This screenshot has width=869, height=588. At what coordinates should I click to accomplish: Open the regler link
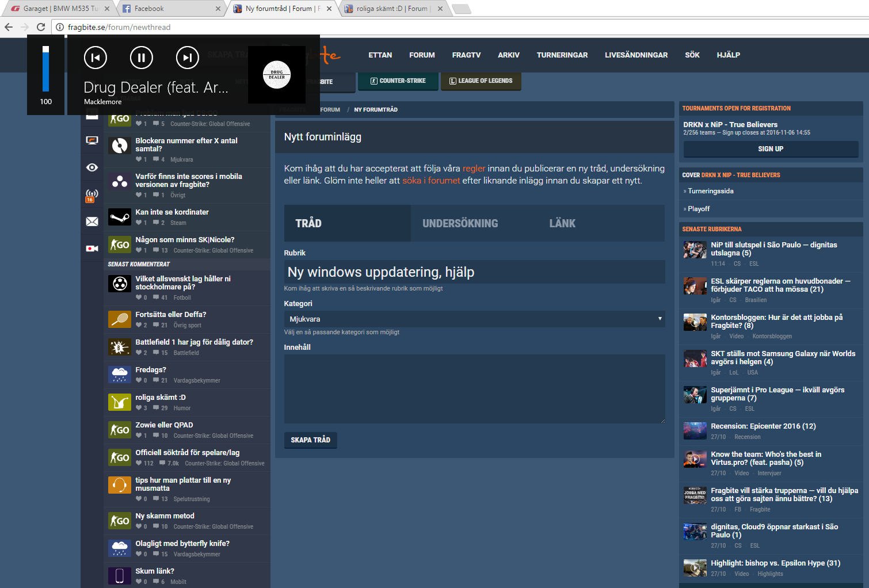pos(474,169)
